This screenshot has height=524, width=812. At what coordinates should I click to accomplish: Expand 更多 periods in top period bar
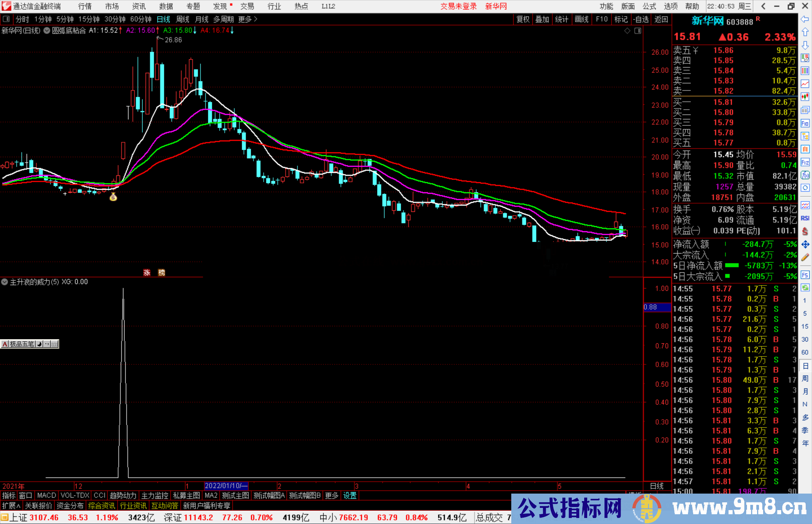point(248,19)
